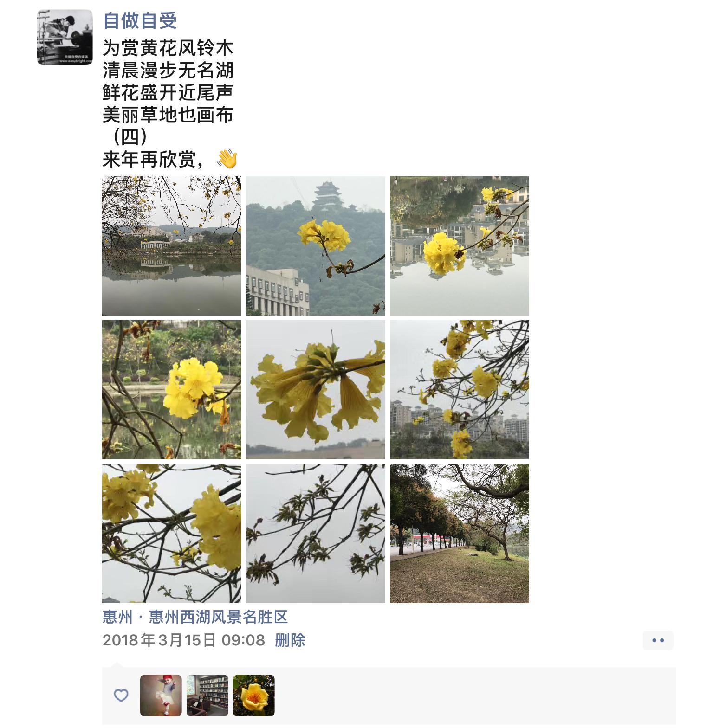713x728 pixels.
Task: Open liker avatar with yellow flower
Action: [254, 695]
